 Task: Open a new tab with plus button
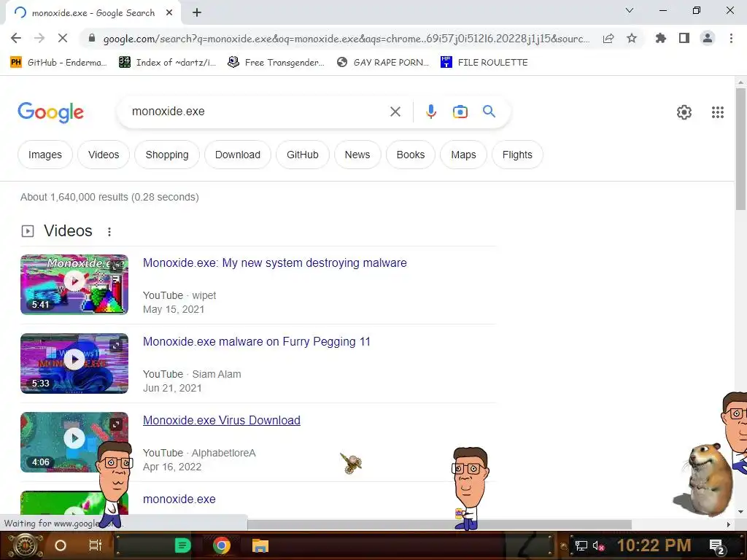(x=197, y=13)
